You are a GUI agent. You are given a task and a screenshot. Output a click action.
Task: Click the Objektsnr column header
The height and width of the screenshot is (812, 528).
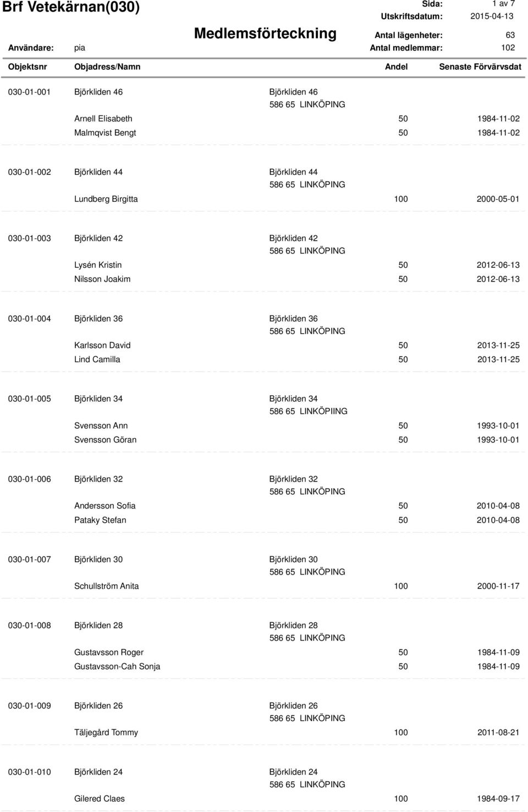pyautogui.click(x=28, y=67)
